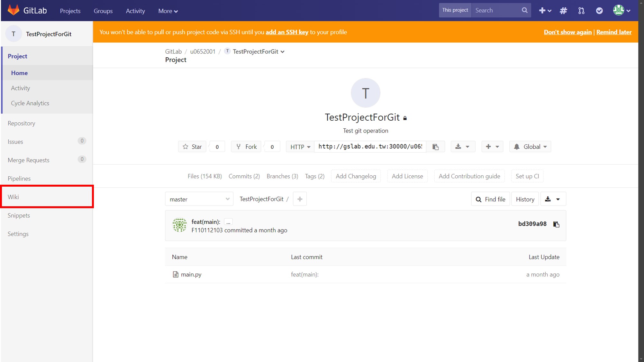Click Find file button
The height and width of the screenshot is (362, 644).
(x=490, y=199)
